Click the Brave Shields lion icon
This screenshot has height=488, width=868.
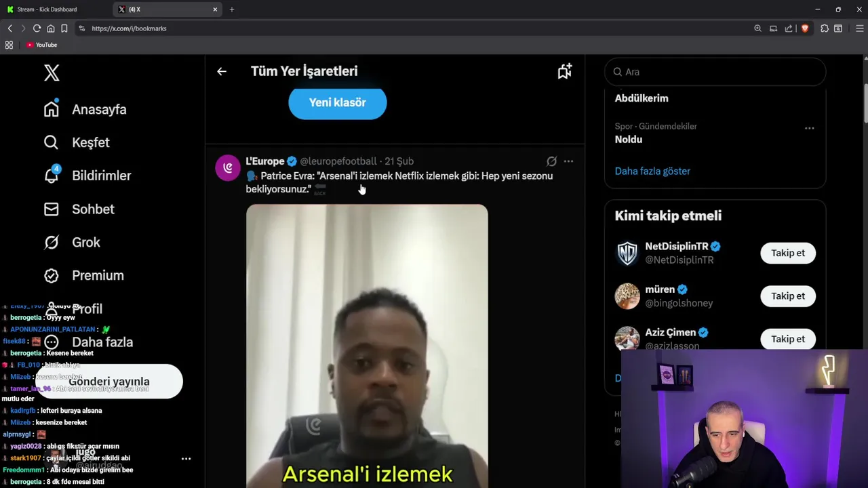click(805, 28)
